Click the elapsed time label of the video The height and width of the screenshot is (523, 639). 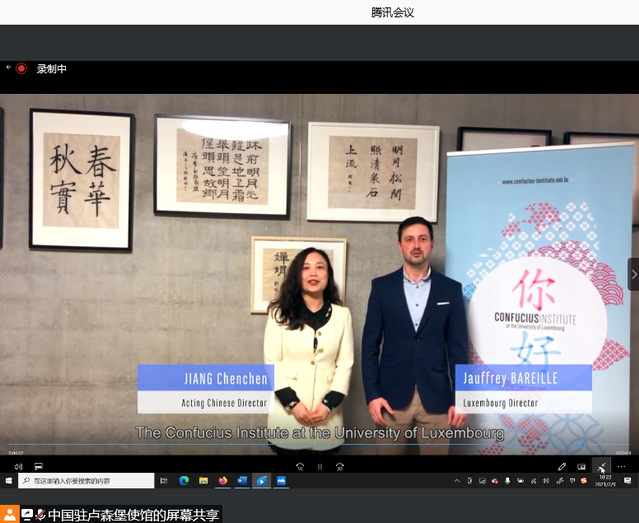[x=16, y=452]
